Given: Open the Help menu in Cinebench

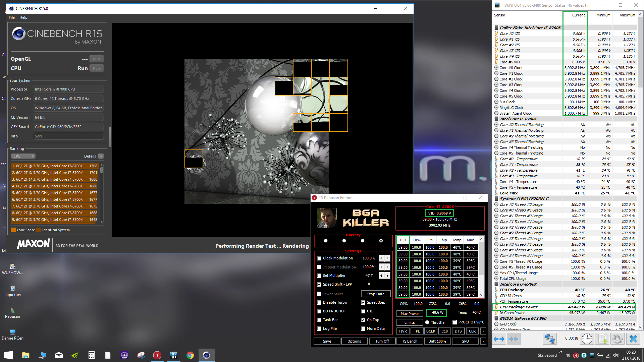Looking at the screenshot, I should tap(23, 17).
